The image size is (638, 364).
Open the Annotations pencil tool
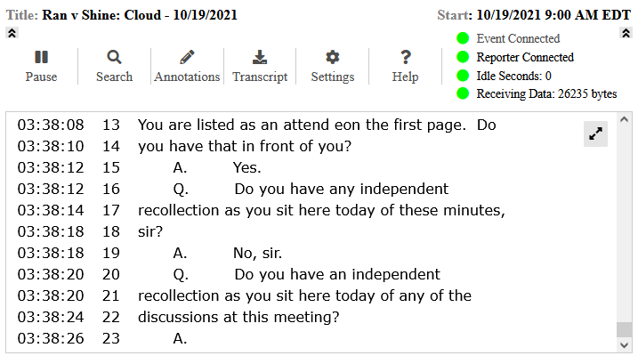click(187, 66)
